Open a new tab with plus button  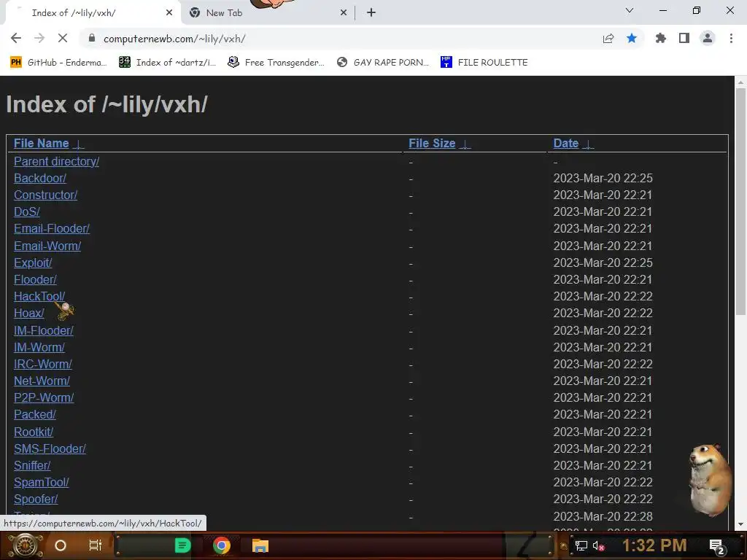click(371, 13)
